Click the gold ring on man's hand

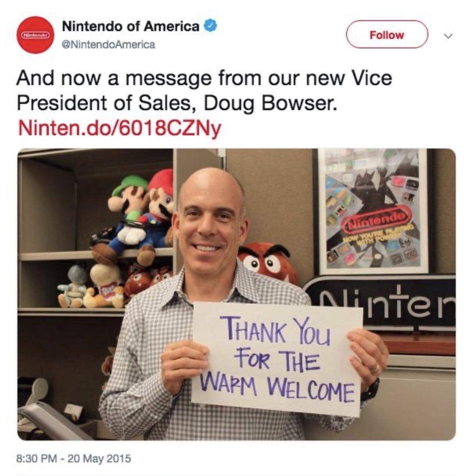tap(376, 369)
